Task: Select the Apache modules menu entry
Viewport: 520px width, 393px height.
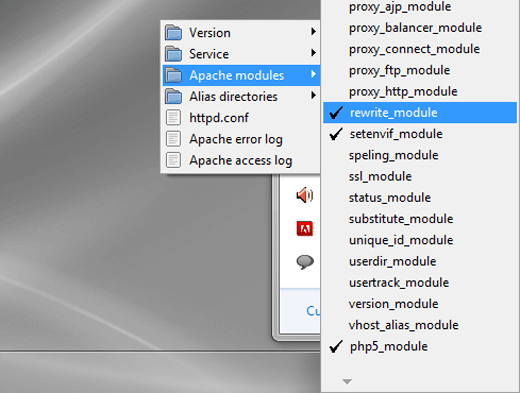Action: pyautogui.click(x=241, y=75)
